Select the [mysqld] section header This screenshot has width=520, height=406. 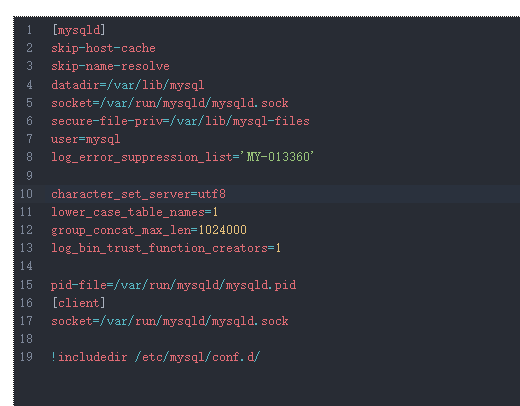click(x=79, y=30)
